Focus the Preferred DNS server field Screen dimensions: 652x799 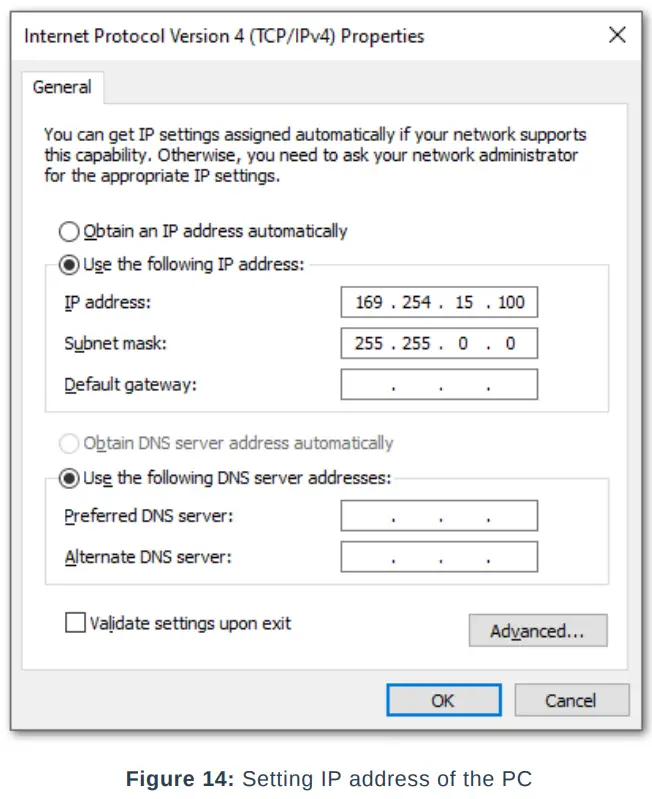[x=439, y=516]
